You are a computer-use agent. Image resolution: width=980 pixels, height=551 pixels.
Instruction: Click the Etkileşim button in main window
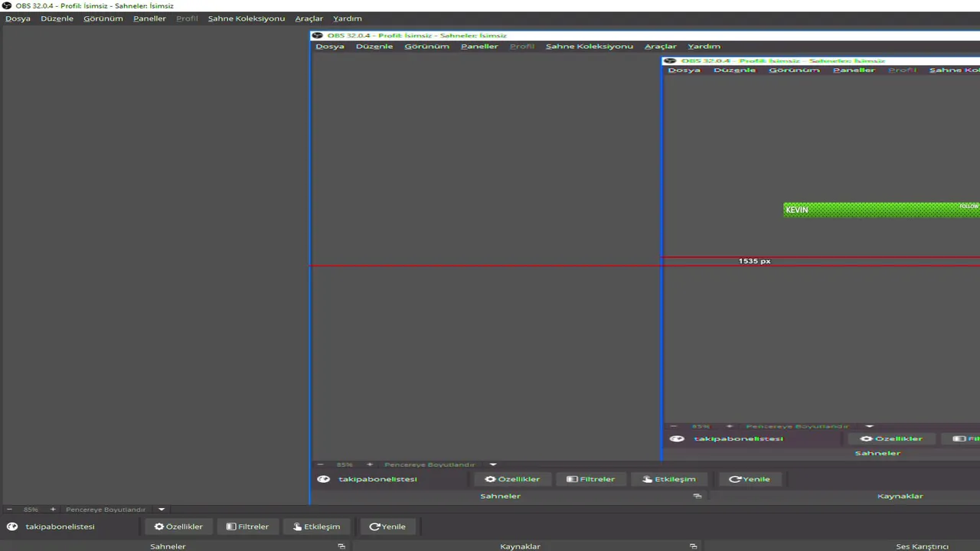316,527
